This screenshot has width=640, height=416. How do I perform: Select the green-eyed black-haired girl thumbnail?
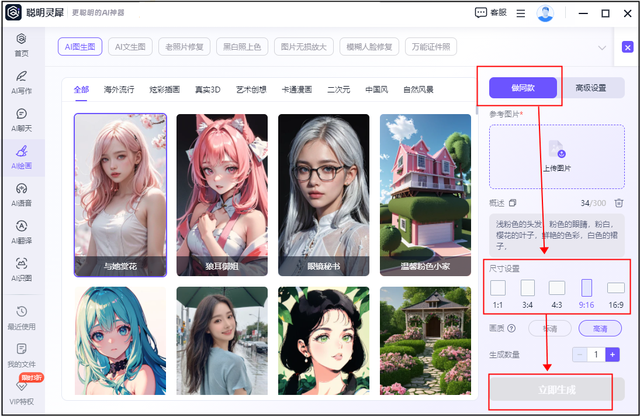[324, 340]
